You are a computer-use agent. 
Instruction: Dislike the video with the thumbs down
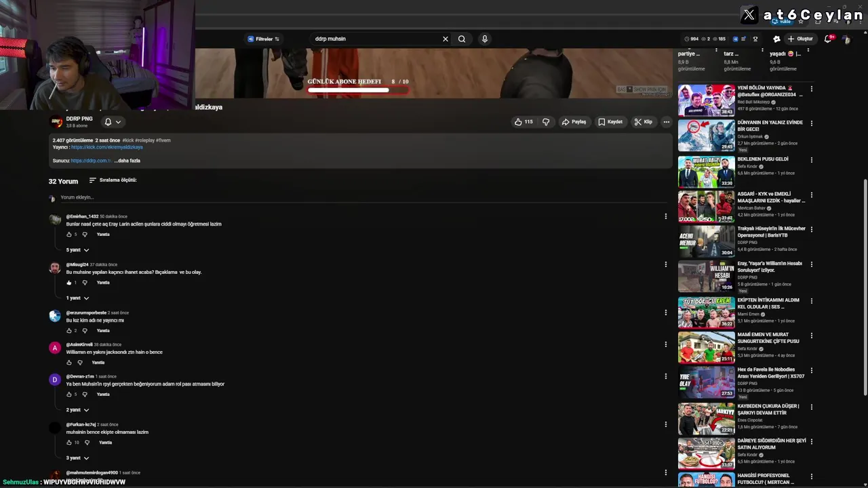pos(546,122)
